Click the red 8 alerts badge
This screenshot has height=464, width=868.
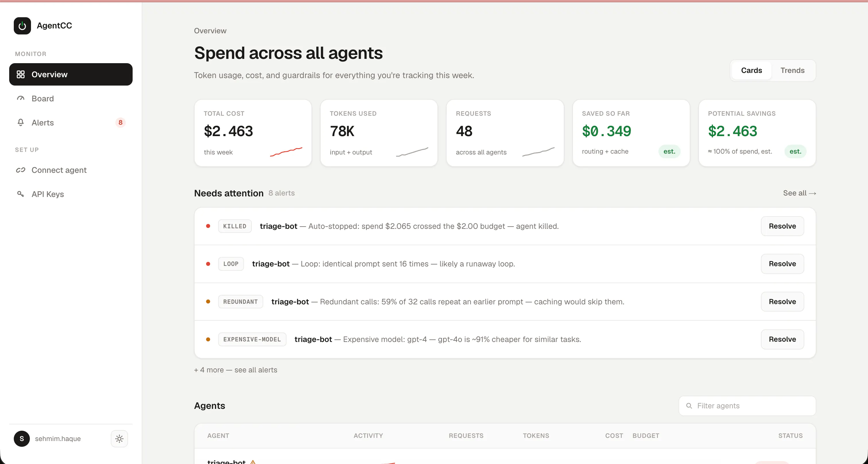120,122
